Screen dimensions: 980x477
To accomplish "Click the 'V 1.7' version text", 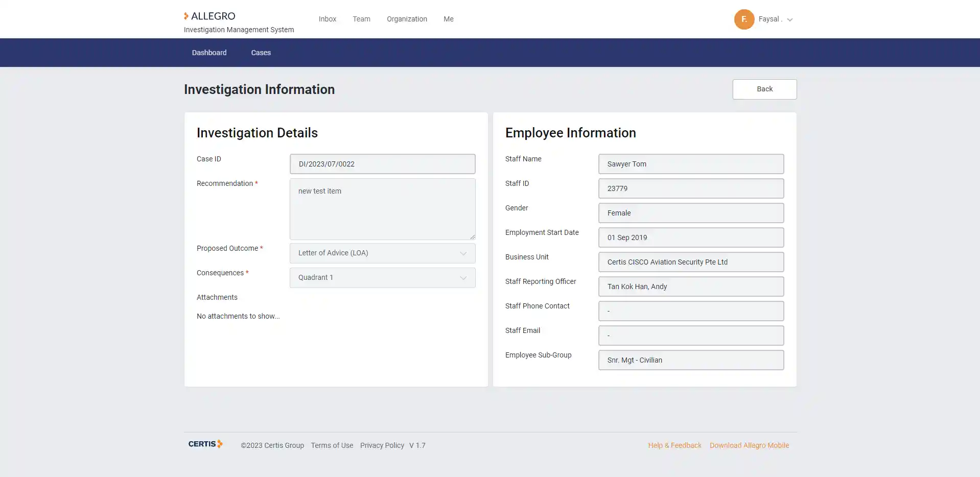I will pos(417,445).
